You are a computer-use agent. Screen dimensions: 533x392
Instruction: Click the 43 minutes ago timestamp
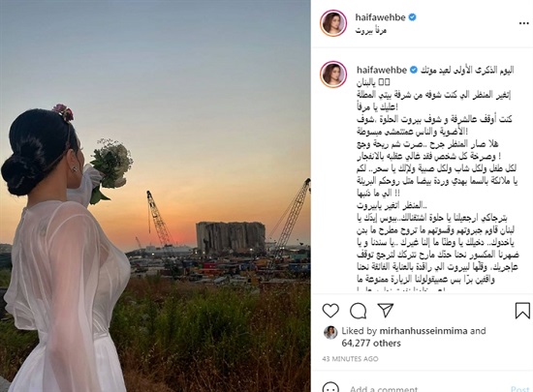click(350, 359)
